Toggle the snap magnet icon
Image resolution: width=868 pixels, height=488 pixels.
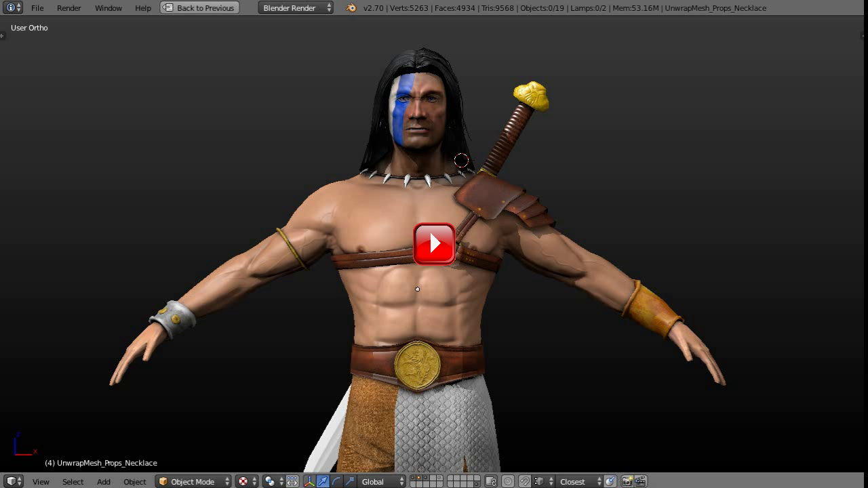(x=525, y=481)
